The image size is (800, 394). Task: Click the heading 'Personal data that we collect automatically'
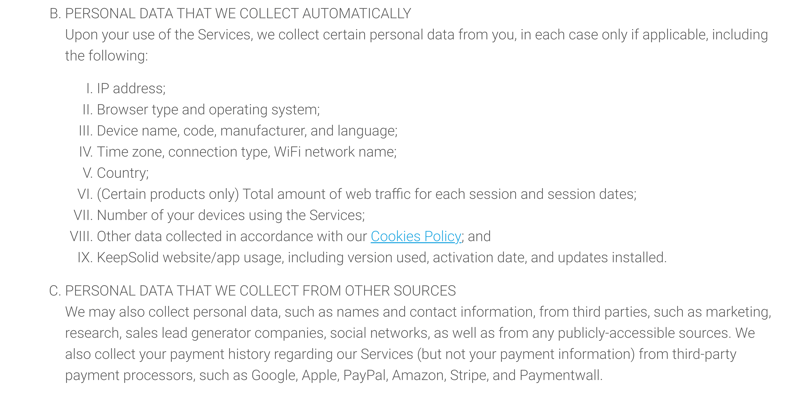tap(238, 13)
